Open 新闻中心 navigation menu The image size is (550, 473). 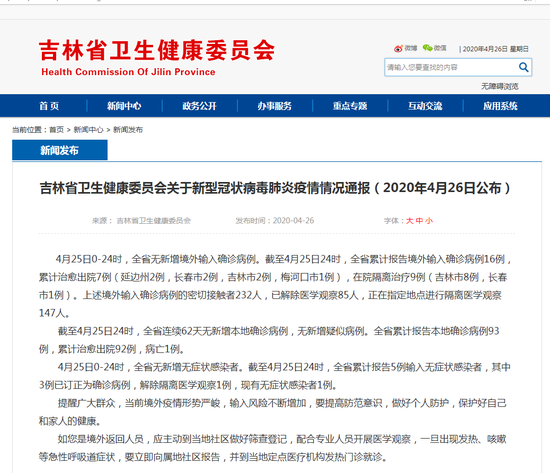124,106
